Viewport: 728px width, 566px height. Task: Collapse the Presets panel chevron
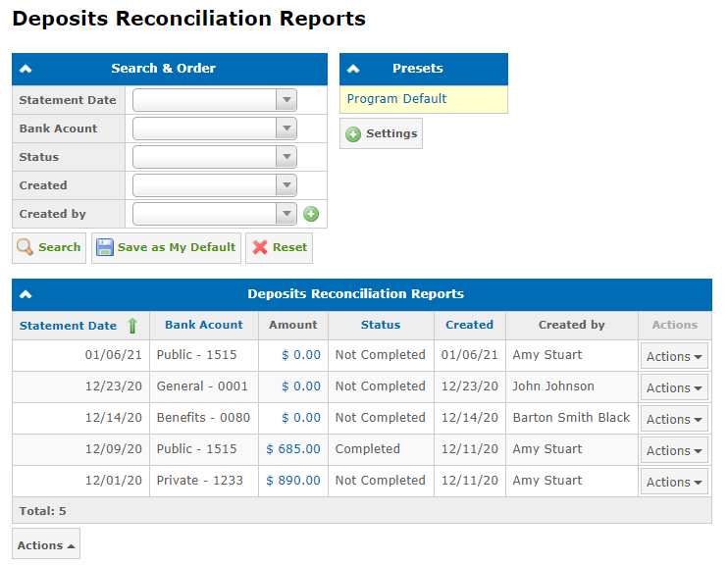click(353, 69)
